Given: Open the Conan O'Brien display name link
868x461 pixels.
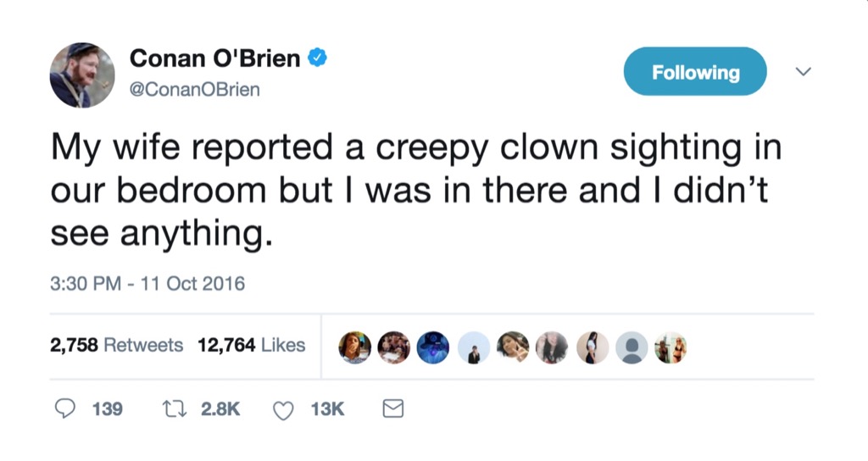Looking at the screenshot, I should coord(214,58).
